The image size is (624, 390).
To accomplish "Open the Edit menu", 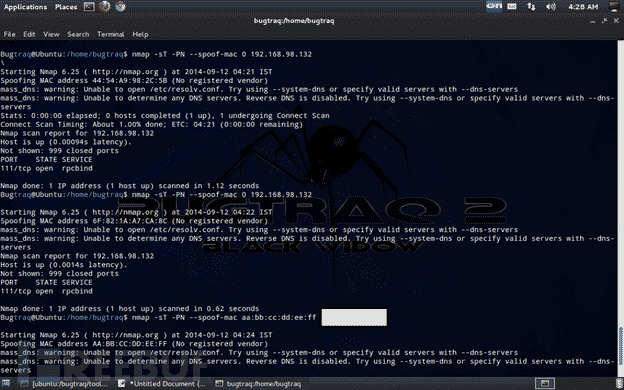I will tap(29, 34).
